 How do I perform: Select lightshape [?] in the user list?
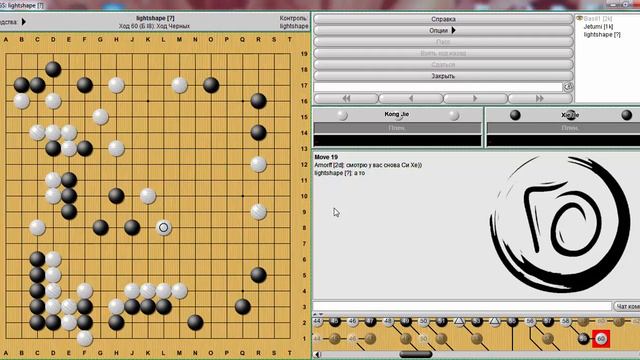[602, 35]
